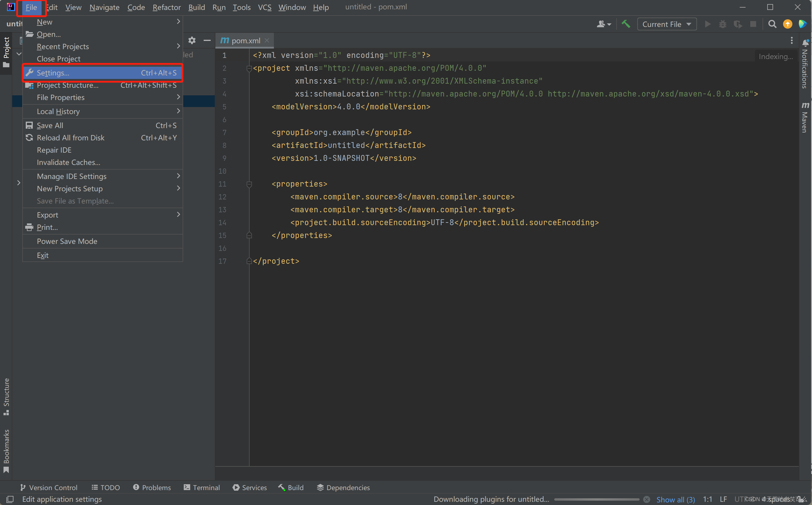Close the pom.xml editor tab
Viewport: 812px width, 505px height.
click(x=267, y=40)
